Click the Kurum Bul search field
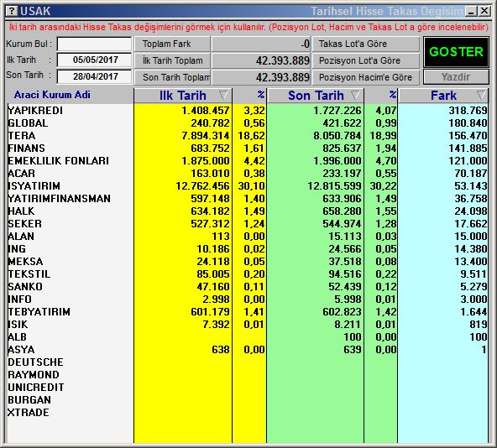Screen dimensions: 497x448 (x=94, y=44)
